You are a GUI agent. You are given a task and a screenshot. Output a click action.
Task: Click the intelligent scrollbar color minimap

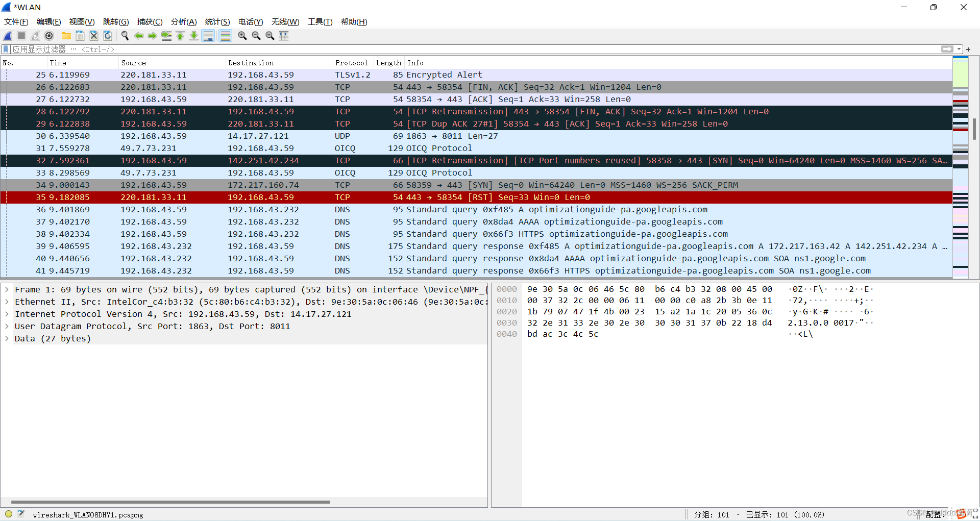(x=961, y=168)
